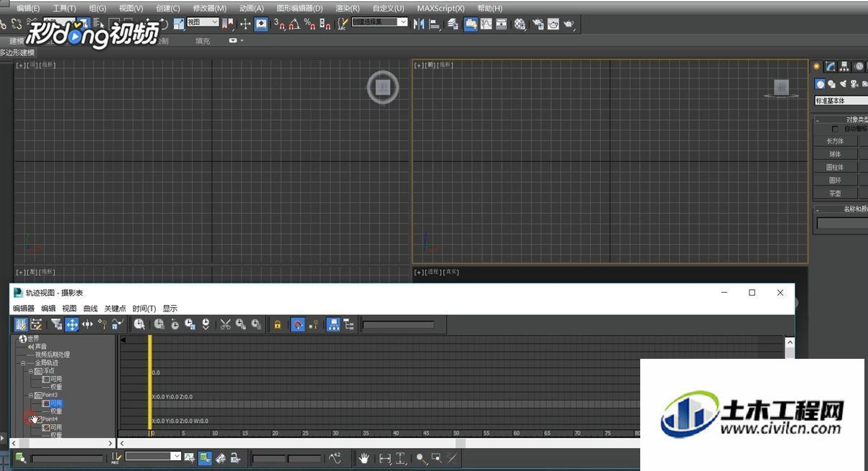This screenshot has width=868, height=471.
Task: Toggle the 3D Snaps icon in main toolbar
Action: [x=279, y=24]
